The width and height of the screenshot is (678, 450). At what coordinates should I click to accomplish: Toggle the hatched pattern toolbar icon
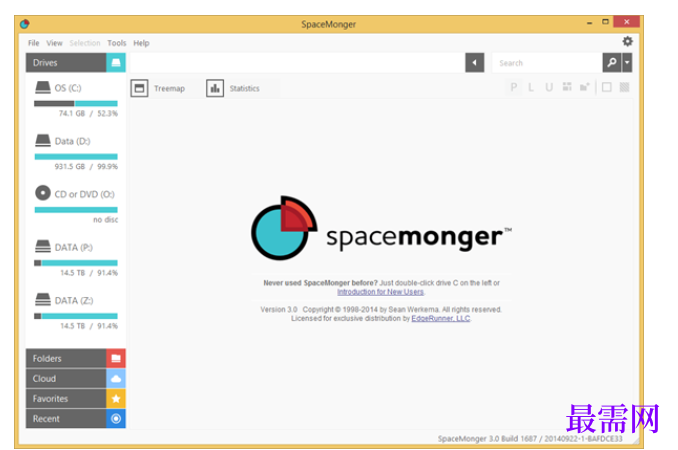click(624, 87)
